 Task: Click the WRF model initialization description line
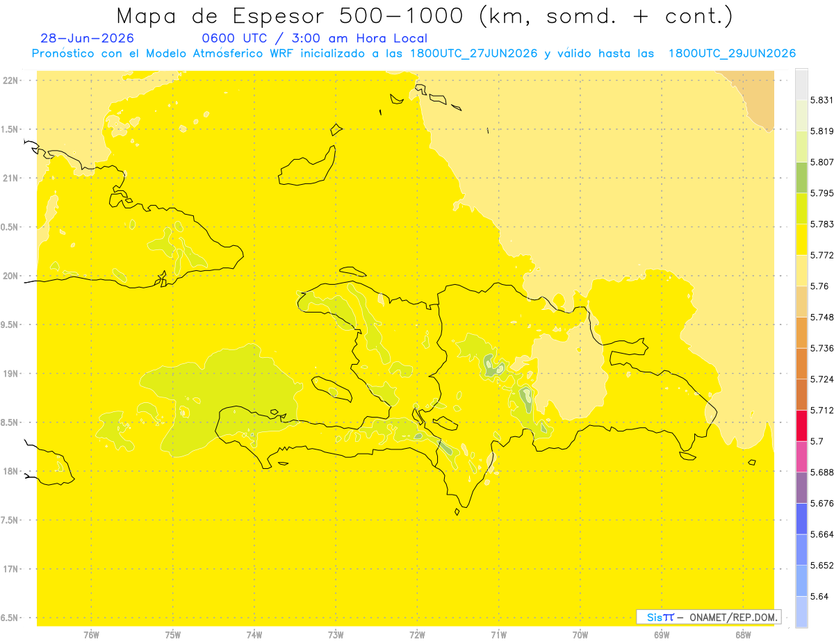(x=414, y=53)
